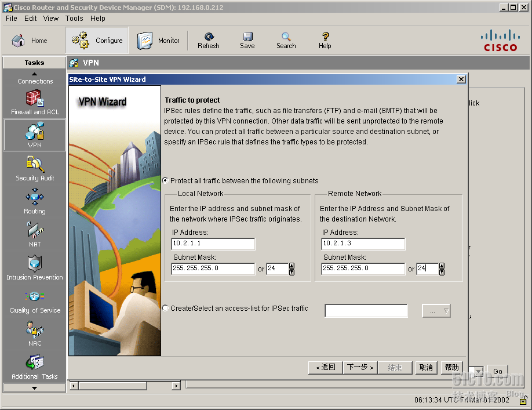Click the SDM title bar application icon
The height and width of the screenshot is (410, 532).
tap(8, 8)
